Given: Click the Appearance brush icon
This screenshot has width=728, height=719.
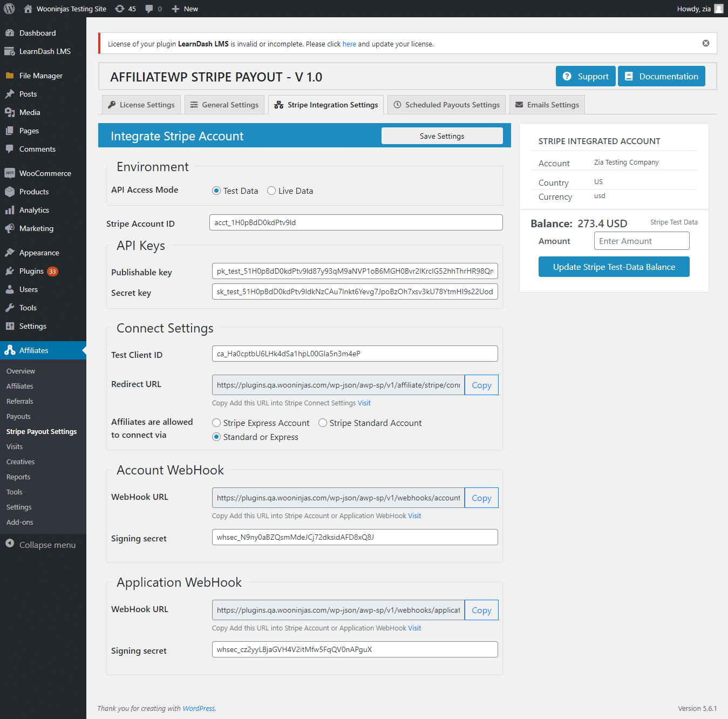Looking at the screenshot, I should pyautogui.click(x=10, y=253).
